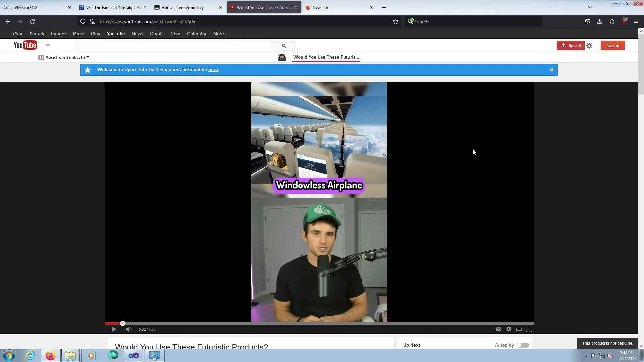Switch to the Home | Tampermonkey tab
The image size is (644, 362).
point(183,7)
